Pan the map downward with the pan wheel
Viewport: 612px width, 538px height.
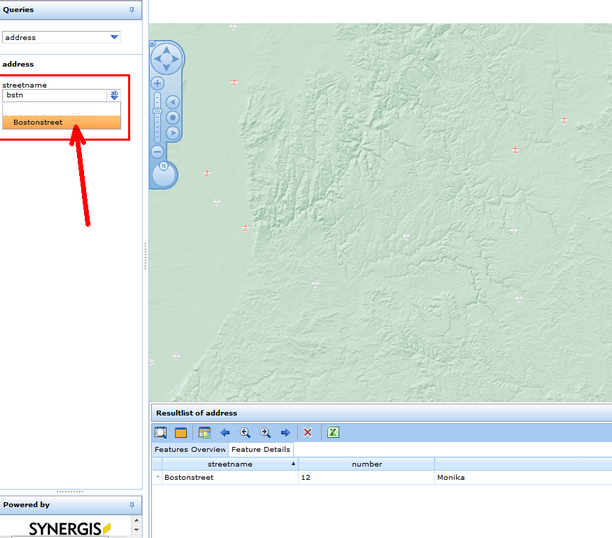point(167,68)
